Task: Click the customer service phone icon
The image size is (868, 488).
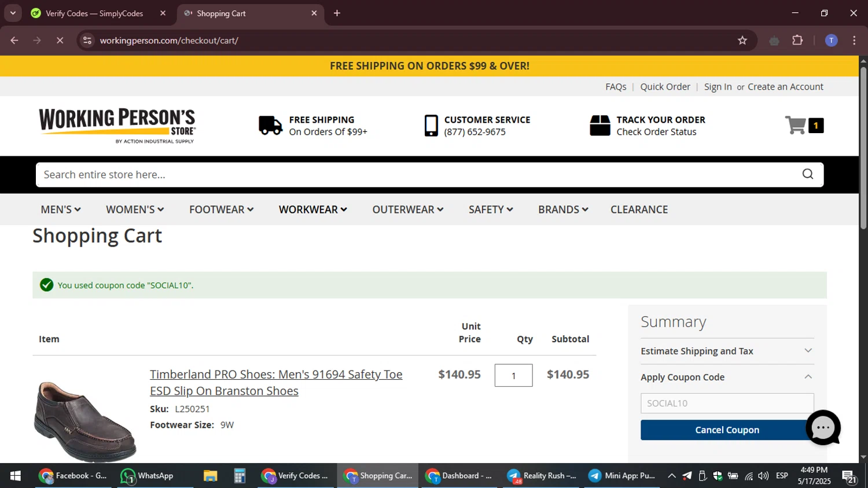Action: point(431,125)
